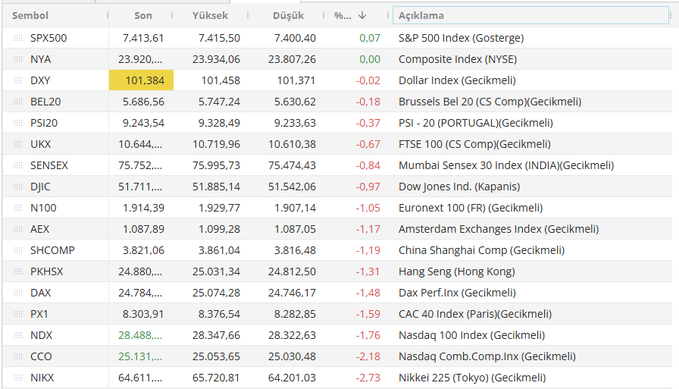This screenshot has width=679, height=389.
Task: Click the green CCO last price 25.131
Action: pyautogui.click(x=140, y=357)
